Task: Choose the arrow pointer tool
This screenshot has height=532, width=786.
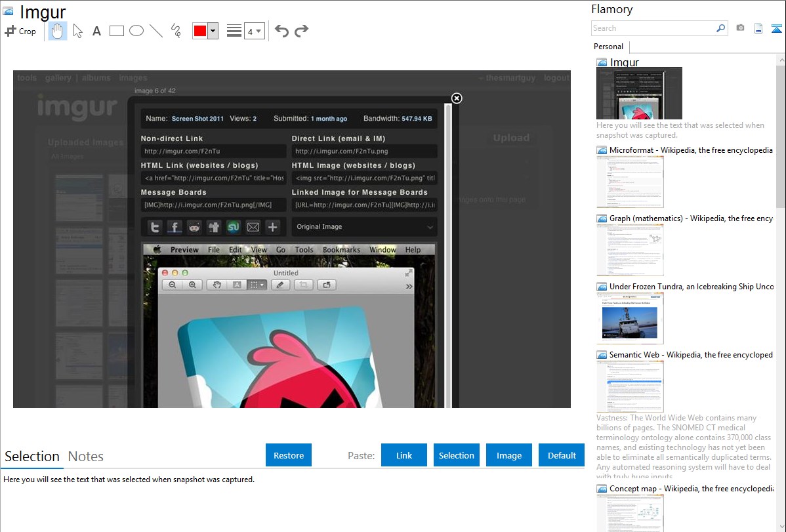Action: [x=77, y=31]
